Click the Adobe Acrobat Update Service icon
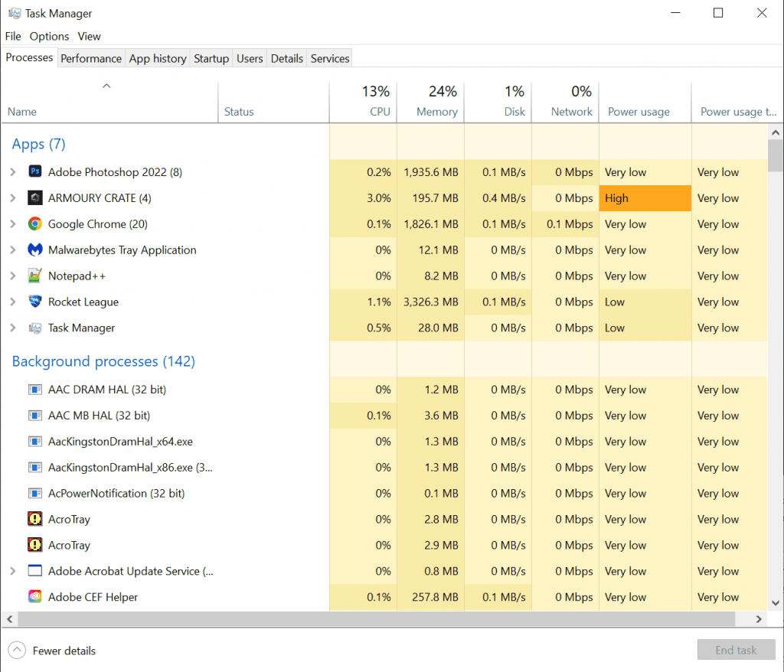This screenshot has height=672, width=784. click(x=34, y=571)
